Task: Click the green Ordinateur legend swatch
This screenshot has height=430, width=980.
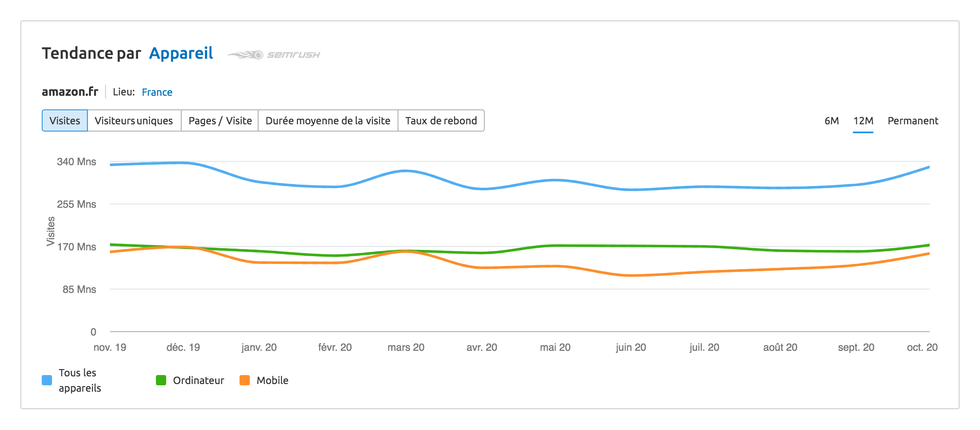Action: click(x=161, y=380)
